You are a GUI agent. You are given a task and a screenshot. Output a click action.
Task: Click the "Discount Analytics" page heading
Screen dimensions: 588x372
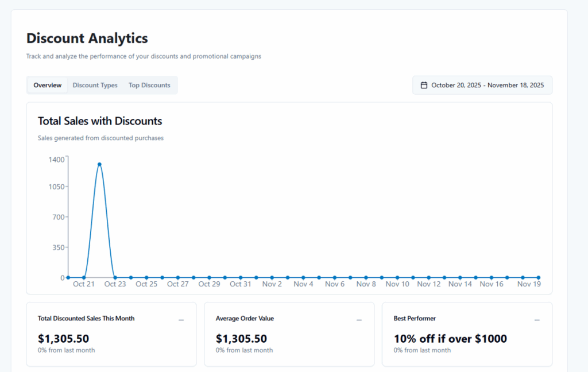(87, 38)
